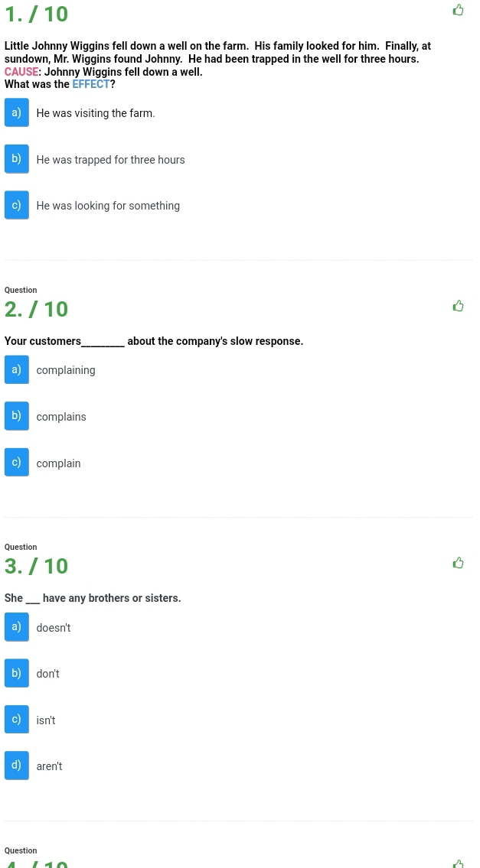Click the 2. / 10 question heading
Screen dimensions: 480x868
[x=36, y=309]
